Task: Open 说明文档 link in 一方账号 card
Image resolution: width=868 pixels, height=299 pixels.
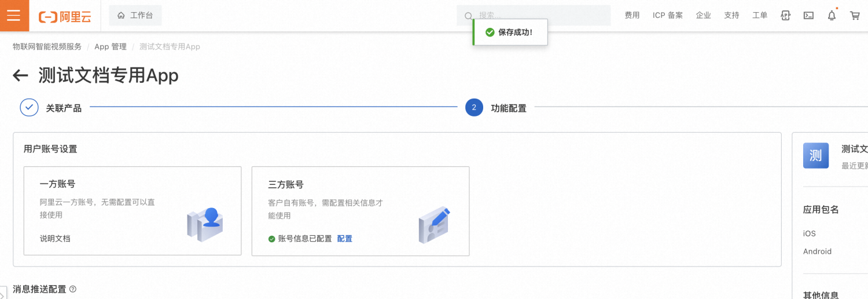Action: click(x=55, y=238)
